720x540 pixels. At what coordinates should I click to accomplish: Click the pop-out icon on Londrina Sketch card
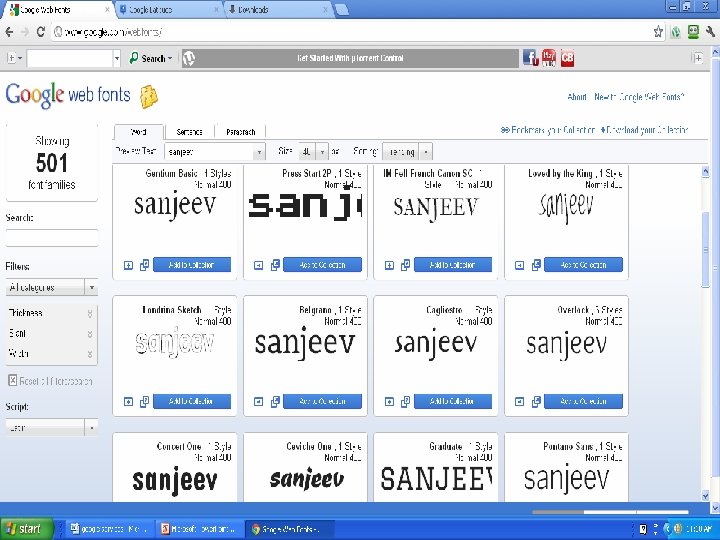click(144, 401)
